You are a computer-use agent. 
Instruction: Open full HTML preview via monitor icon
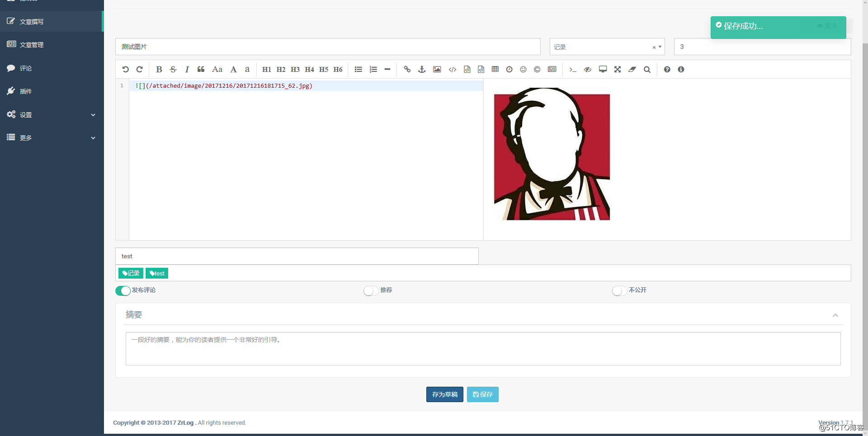[x=603, y=69]
